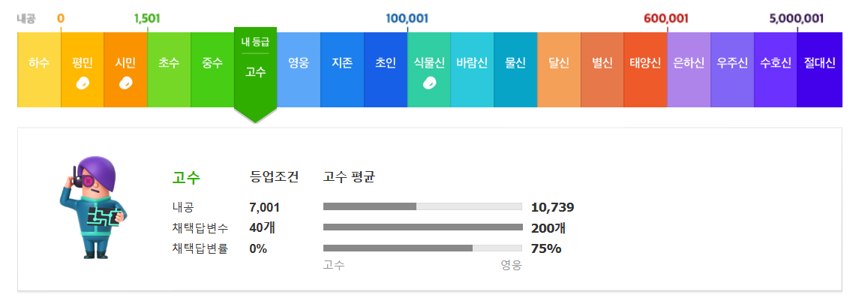The height and width of the screenshot is (295, 868).
Task: Click the 5,000,001 내공 threshold label
Action: coord(797,18)
